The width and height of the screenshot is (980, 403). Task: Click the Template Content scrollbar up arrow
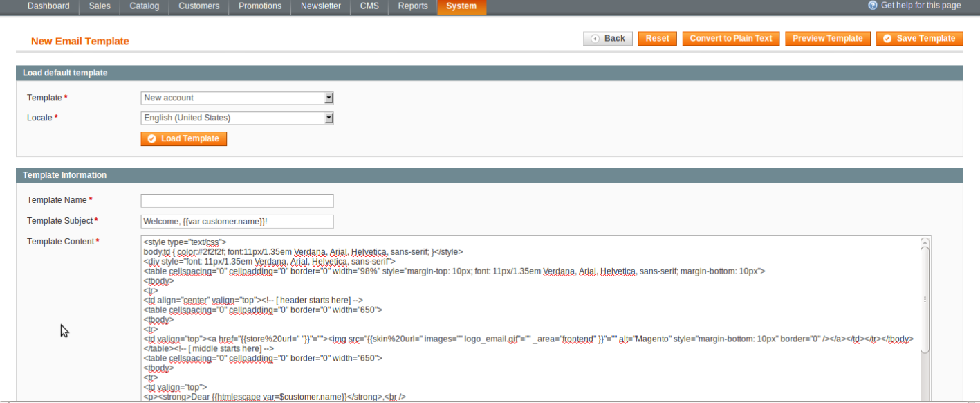coord(925,242)
